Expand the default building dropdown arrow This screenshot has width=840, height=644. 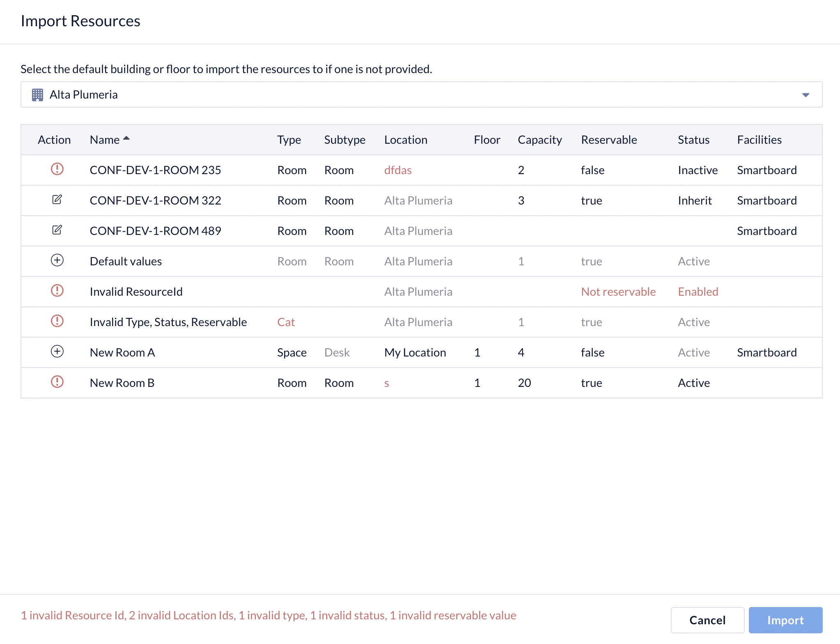pos(806,95)
